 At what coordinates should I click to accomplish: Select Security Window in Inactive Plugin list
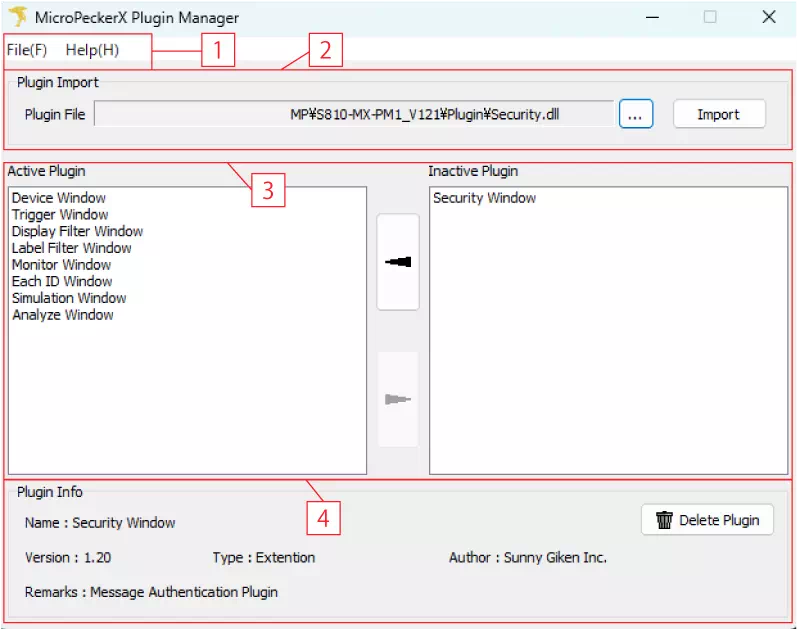point(485,198)
